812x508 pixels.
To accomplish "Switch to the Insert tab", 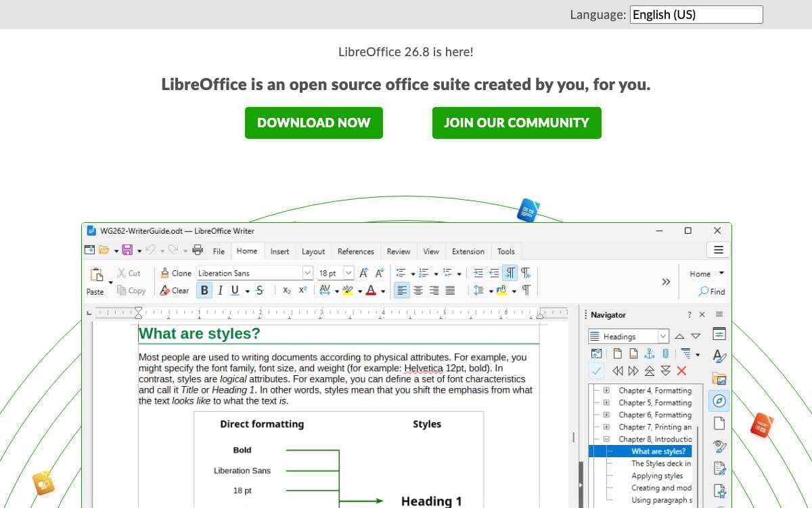I will [279, 251].
